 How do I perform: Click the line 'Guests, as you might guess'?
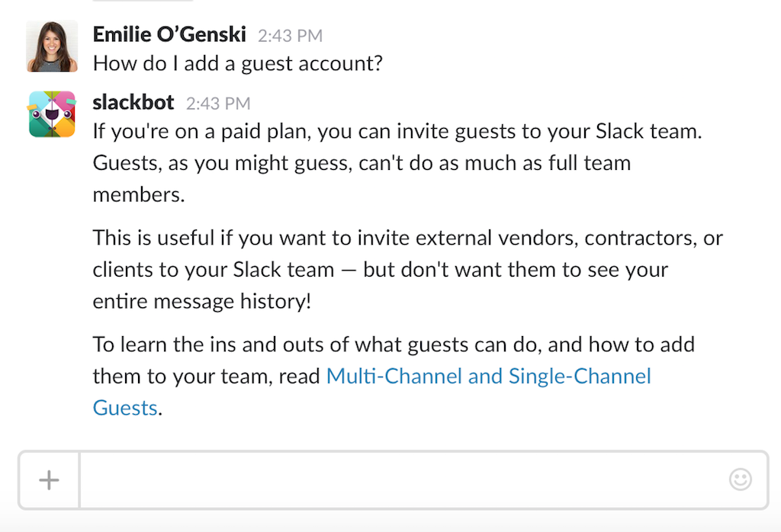362,162
